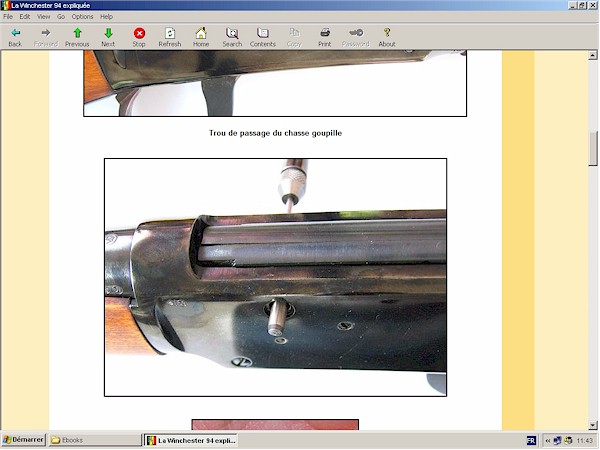This screenshot has width=600, height=450.
Task: Open the About dialog
Action: click(x=387, y=37)
